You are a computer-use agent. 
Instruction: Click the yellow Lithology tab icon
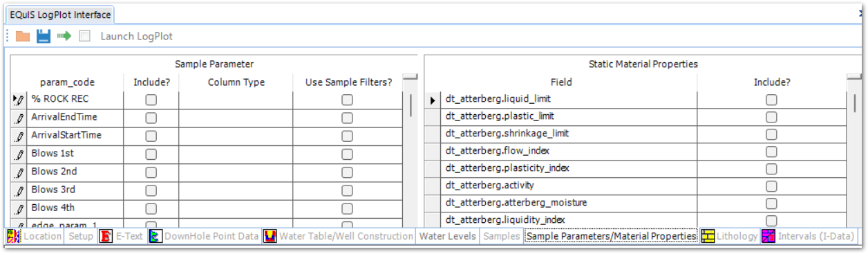[708, 237]
